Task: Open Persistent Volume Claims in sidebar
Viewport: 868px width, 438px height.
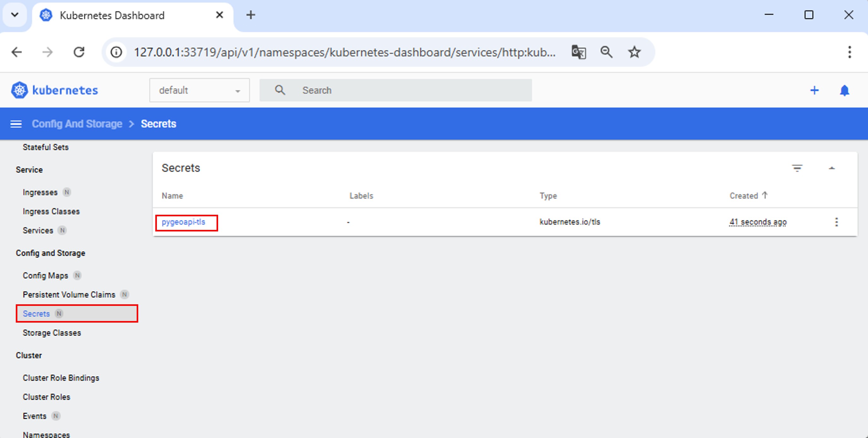Action: 69,295
